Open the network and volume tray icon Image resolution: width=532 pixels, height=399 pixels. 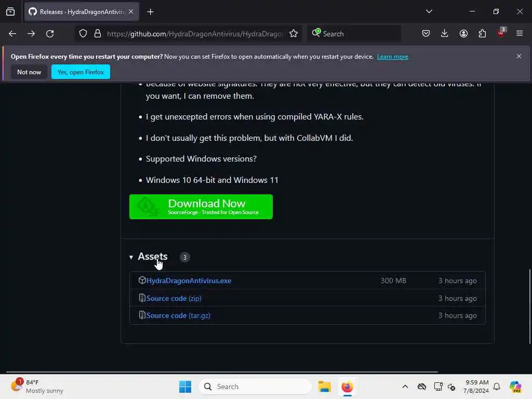451,387
